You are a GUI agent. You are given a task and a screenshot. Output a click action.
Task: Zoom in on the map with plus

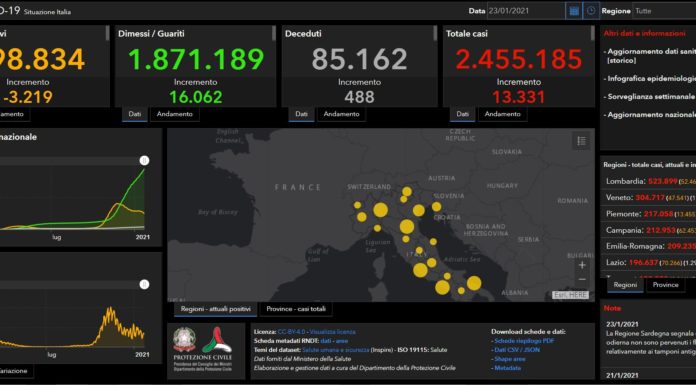click(582, 265)
